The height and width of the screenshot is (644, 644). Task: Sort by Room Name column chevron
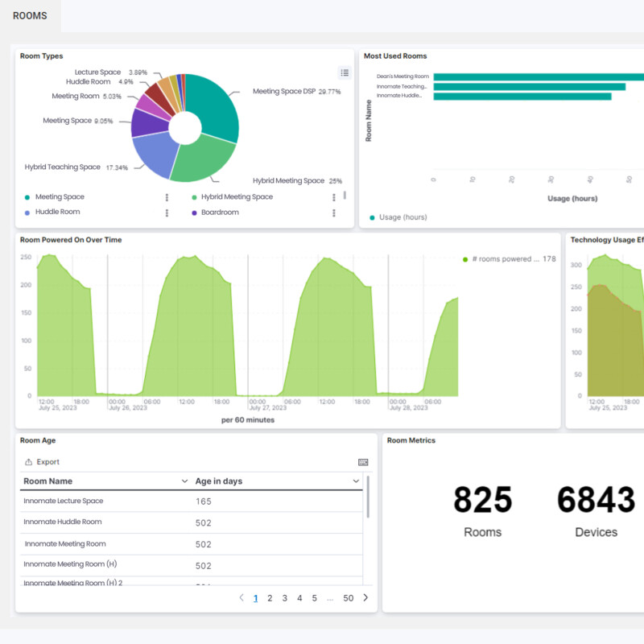click(x=185, y=481)
